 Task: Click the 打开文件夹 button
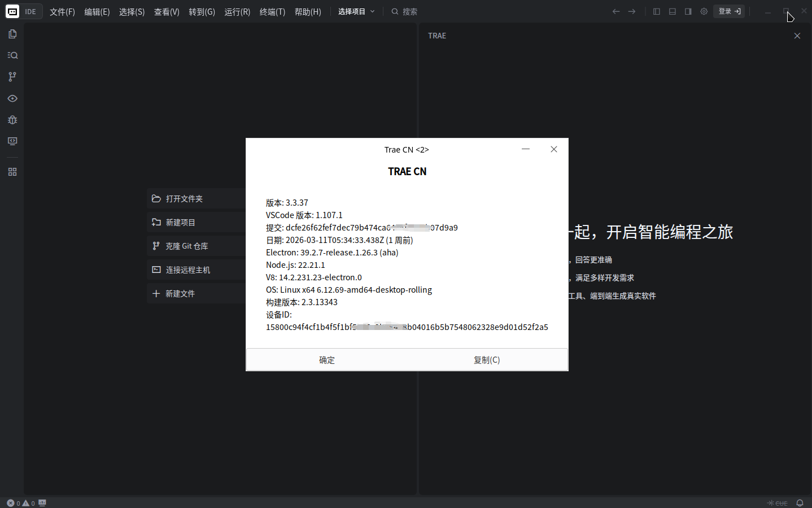197,199
